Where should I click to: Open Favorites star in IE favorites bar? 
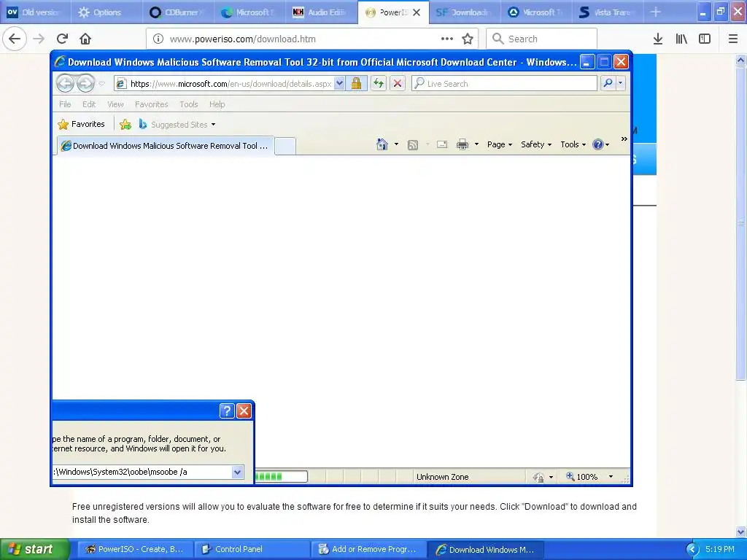81,124
